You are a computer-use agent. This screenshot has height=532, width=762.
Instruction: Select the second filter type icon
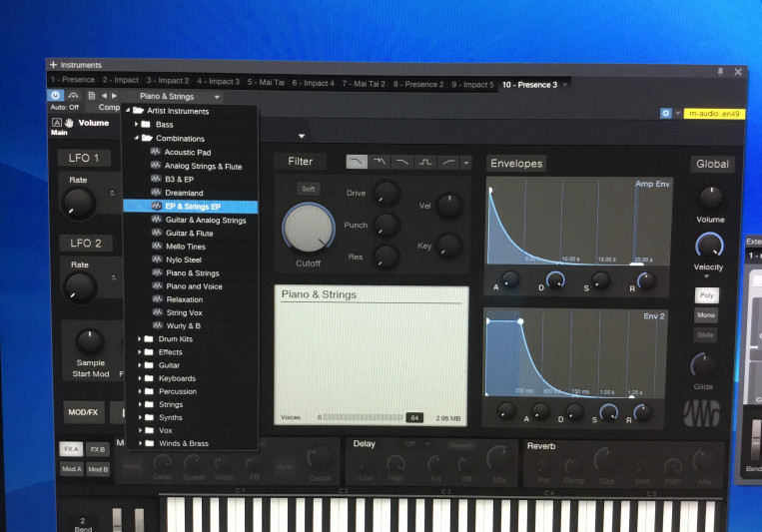380,162
